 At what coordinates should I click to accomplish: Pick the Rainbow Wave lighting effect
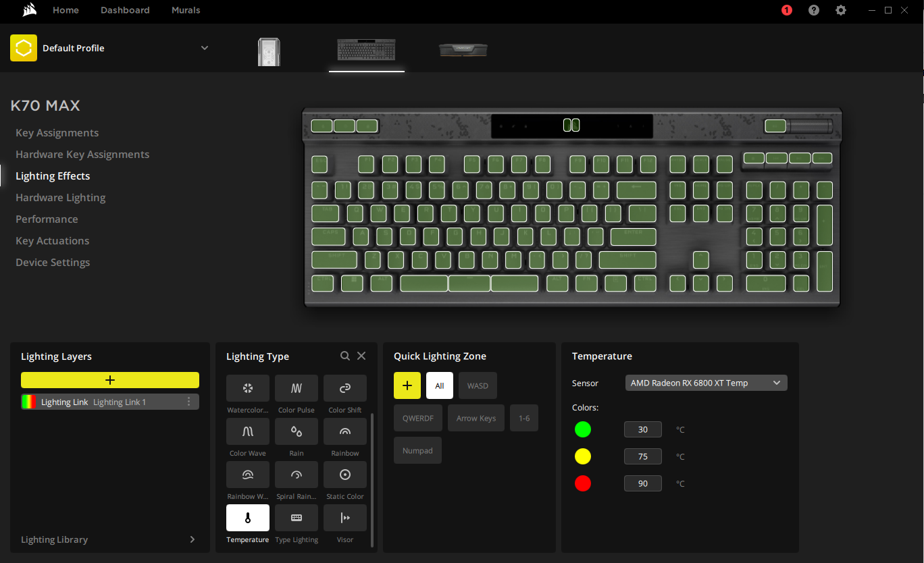[x=248, y=475]
